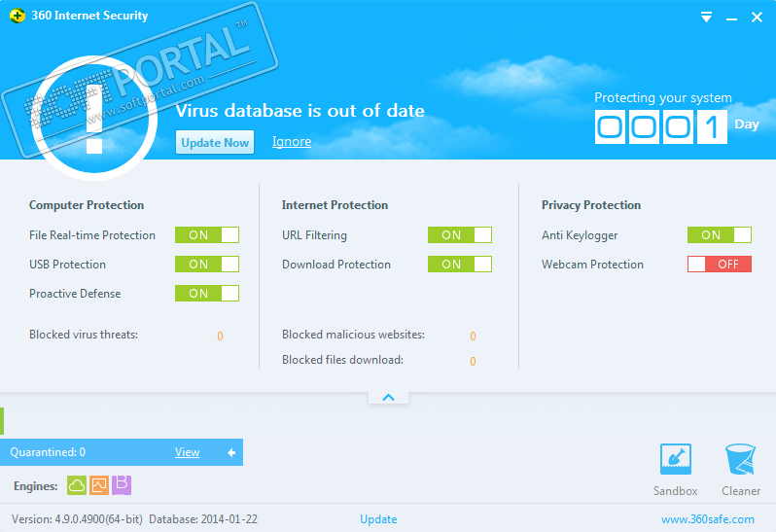Click the Database 2014-01-22 text
Screen dimensions: 776x532
(203, 519)
